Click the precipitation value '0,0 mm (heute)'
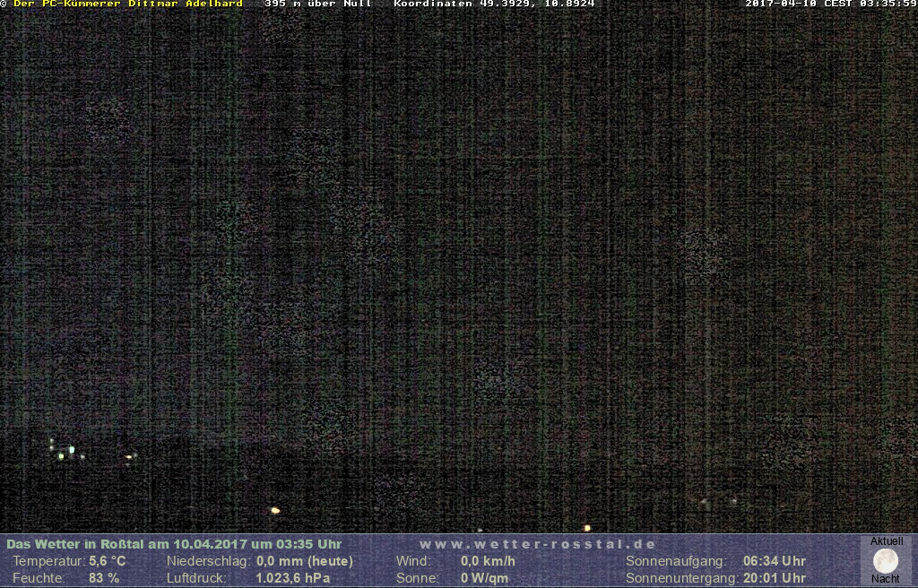The image size is (918, 588). [305, 561]
